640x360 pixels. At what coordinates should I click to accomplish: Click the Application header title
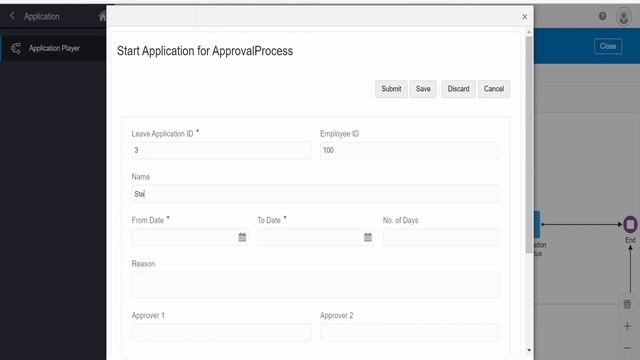coord(42,16)
